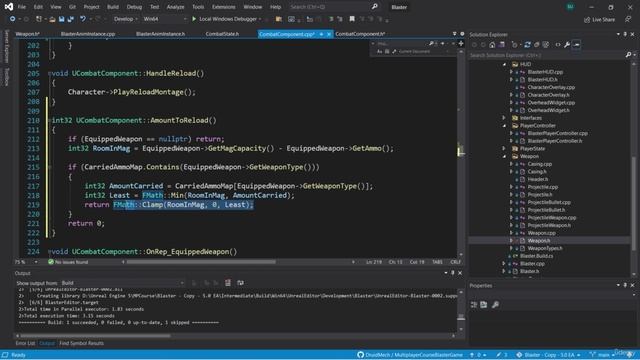The image size is (640, 360).
Task: Click Solution Explorer wrench Properties icon
Action: [x=567, y=44]
